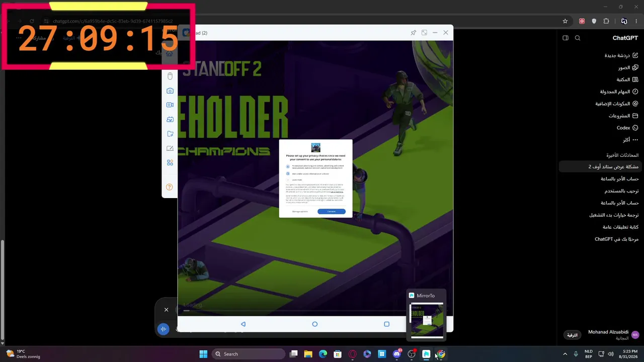644x362 pixels.
Task: Tap the Android recent apps square button
Action: 387,324
